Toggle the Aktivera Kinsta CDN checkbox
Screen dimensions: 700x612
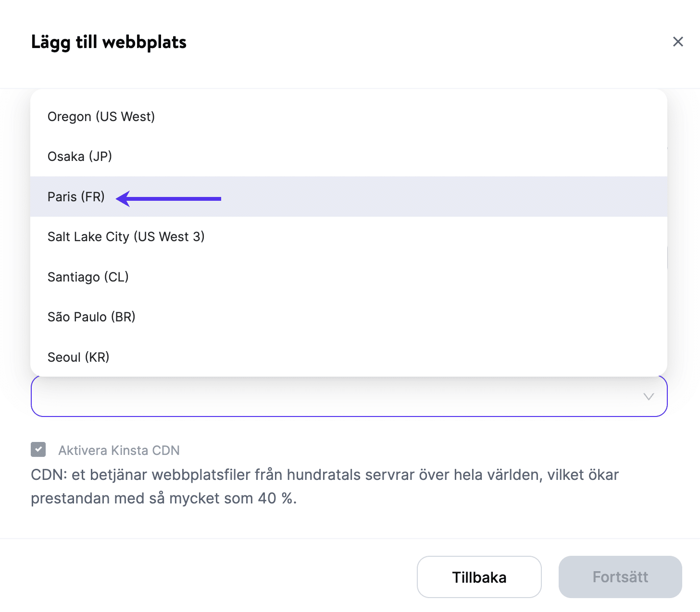tap(38, 450)
